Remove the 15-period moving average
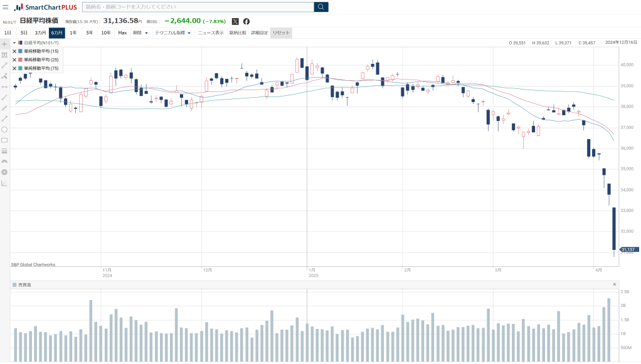This screenshot has width=641, height=364. [14, 51]
